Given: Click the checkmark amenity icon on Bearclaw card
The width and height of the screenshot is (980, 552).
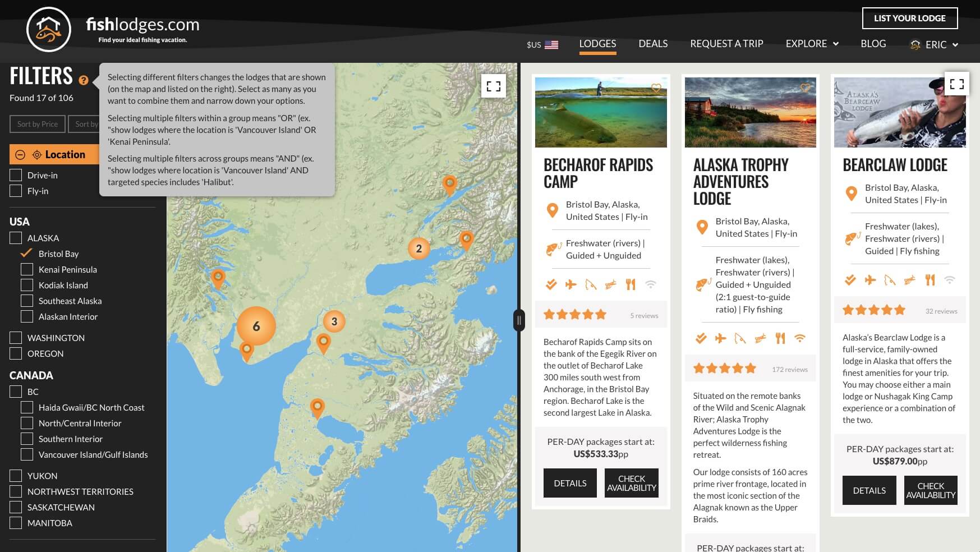Looking at the screenshot, I should point(850,280).
